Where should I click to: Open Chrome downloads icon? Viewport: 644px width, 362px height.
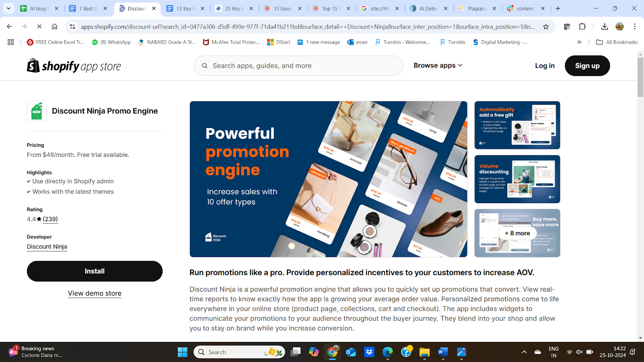point(604,27)
